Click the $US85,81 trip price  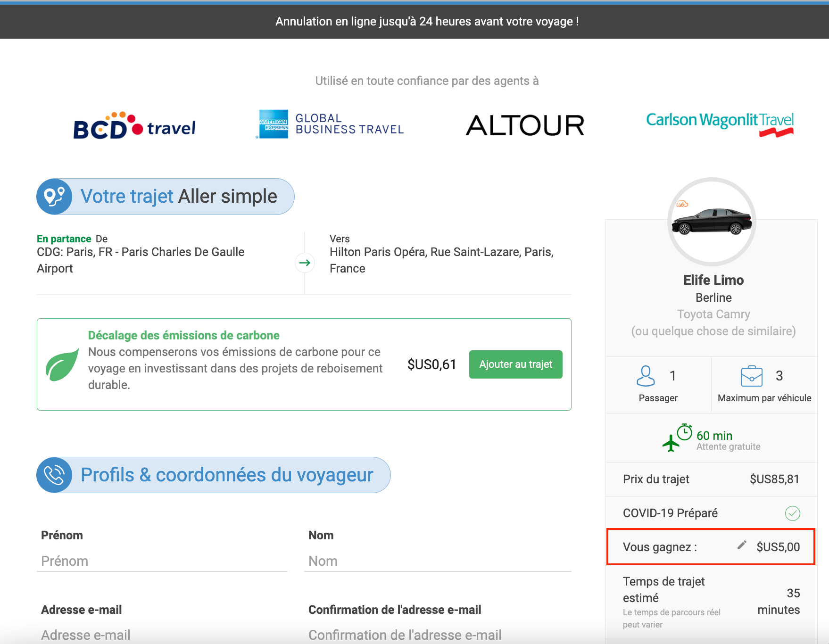click(775, 479)
